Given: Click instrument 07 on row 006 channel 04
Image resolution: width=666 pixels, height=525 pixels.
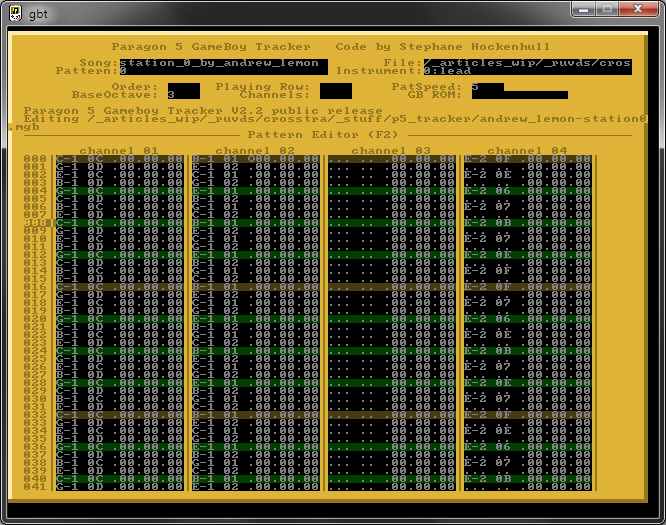Looking at the screenshot, I should (x=503, y=207).
